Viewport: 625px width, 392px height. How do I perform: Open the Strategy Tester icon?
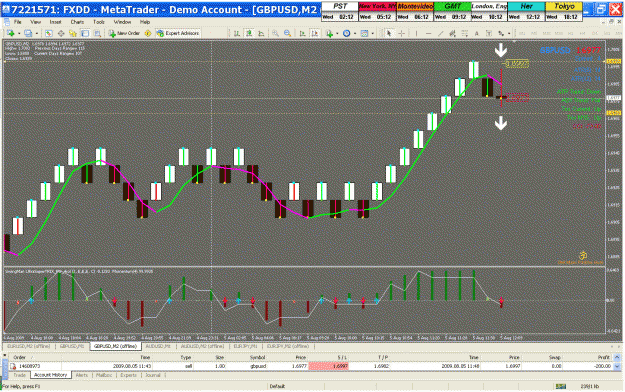point(97,33)
